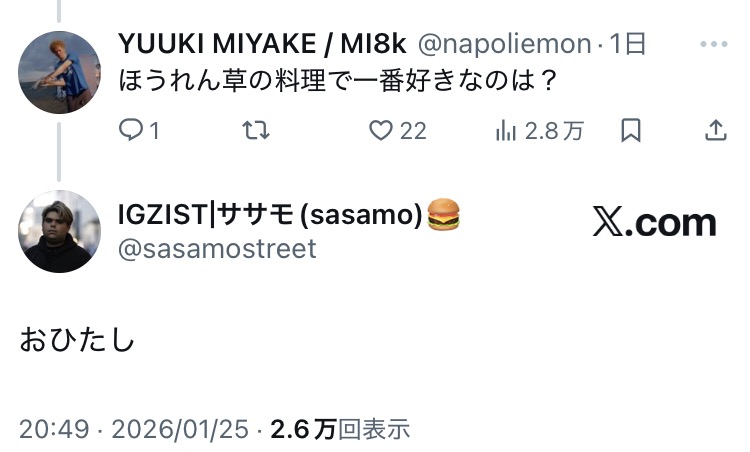Click the hamburger emoji beside sasamo name
750x452 pixels.
click(443, 214)
